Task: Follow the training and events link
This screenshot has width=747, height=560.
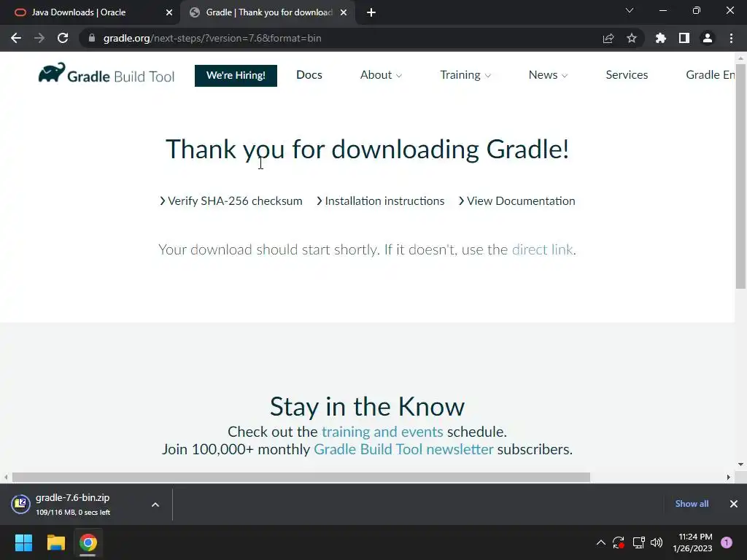Action: [x=382, y=432]
